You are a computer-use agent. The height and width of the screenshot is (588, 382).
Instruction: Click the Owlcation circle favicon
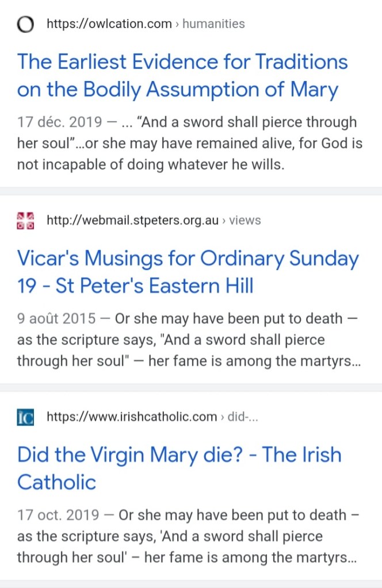tap(26, 24)
